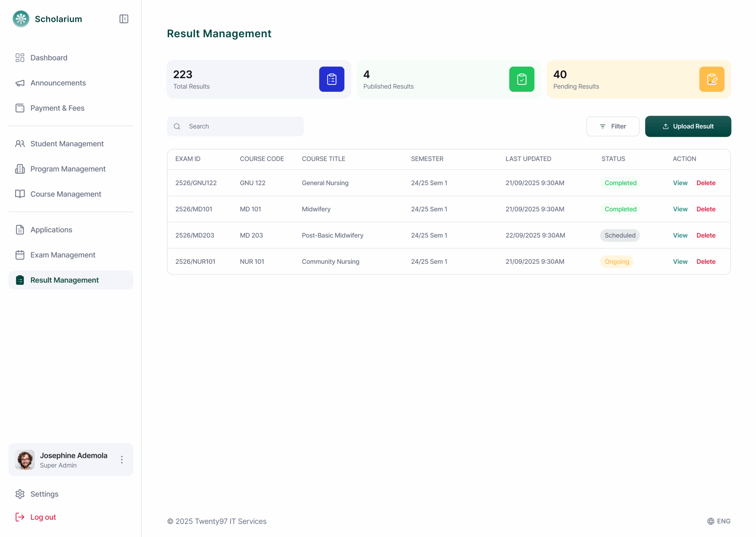
Task: Go to Student Management page
Action: [67, 144]
